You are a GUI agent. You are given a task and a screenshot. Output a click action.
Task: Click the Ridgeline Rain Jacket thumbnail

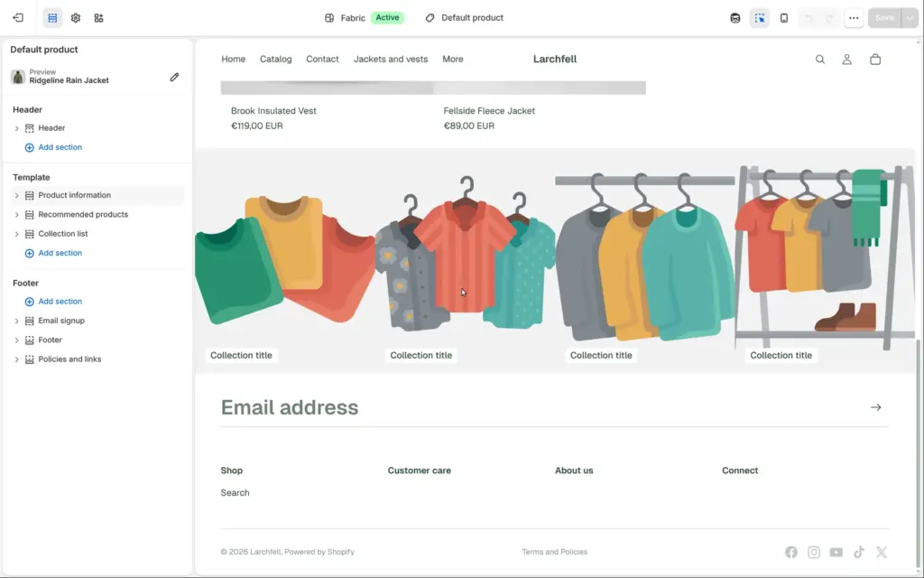click(x=18, y=77)
